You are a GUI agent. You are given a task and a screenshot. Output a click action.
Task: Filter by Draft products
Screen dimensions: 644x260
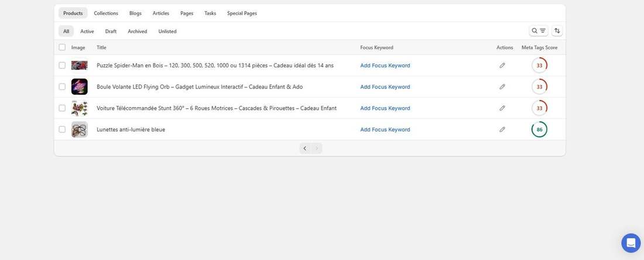click(x=111, y=31)
